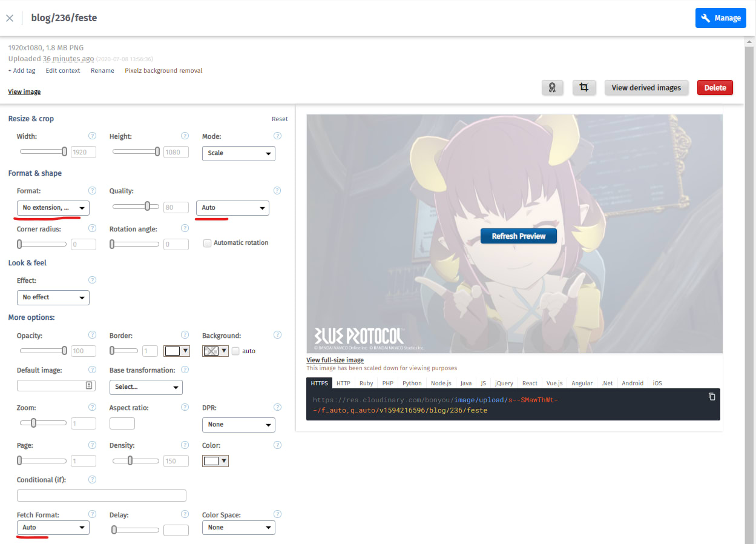The height and width of the screenshot is (544, 756).
Task: Open help icon next to Zoom
Action: (92, 408)
